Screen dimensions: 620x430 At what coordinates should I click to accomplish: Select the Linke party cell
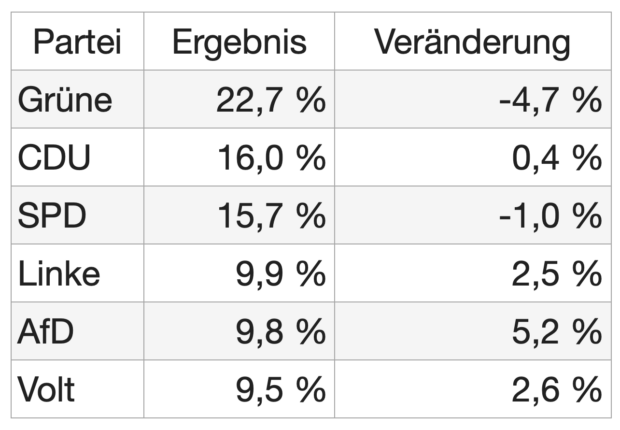click(x=60, y=273)
